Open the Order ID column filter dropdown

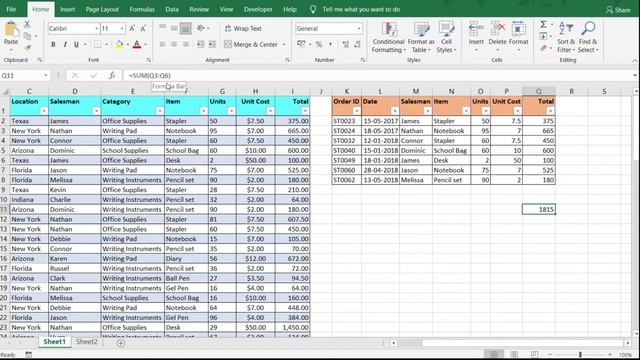point(356,111)
